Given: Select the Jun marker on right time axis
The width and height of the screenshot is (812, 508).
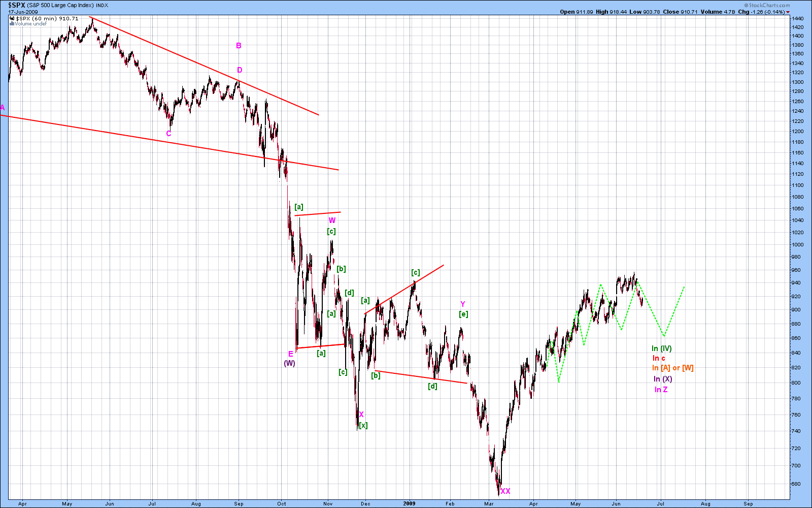Looking at the screenshot, I should [x=616, y=504].
